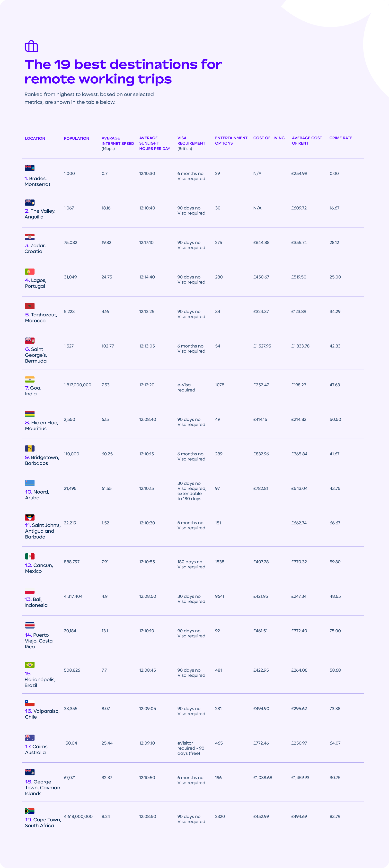Click the ENTERTAINMENT OPTIONS column header
The height and width of the screenshot is (868, 389).
231,140
